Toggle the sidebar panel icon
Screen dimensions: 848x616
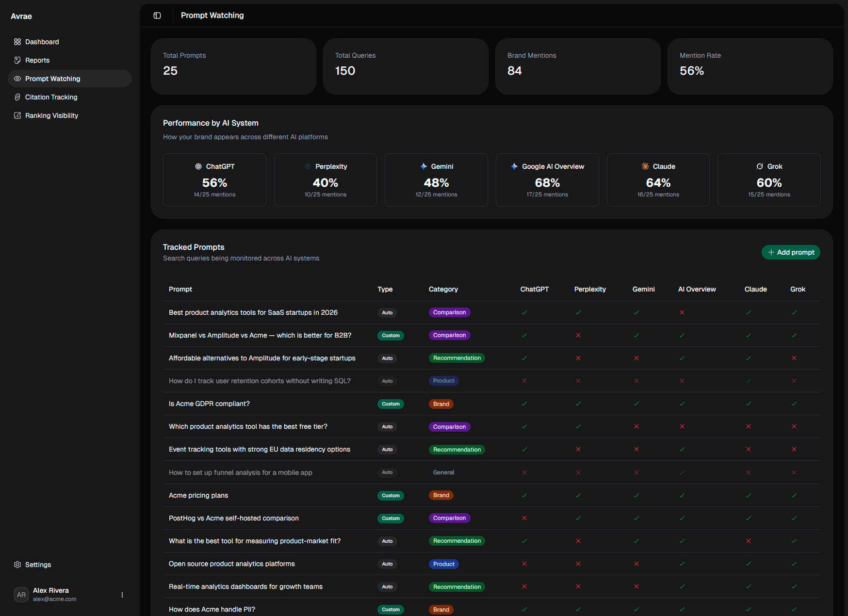click(157, 16)
